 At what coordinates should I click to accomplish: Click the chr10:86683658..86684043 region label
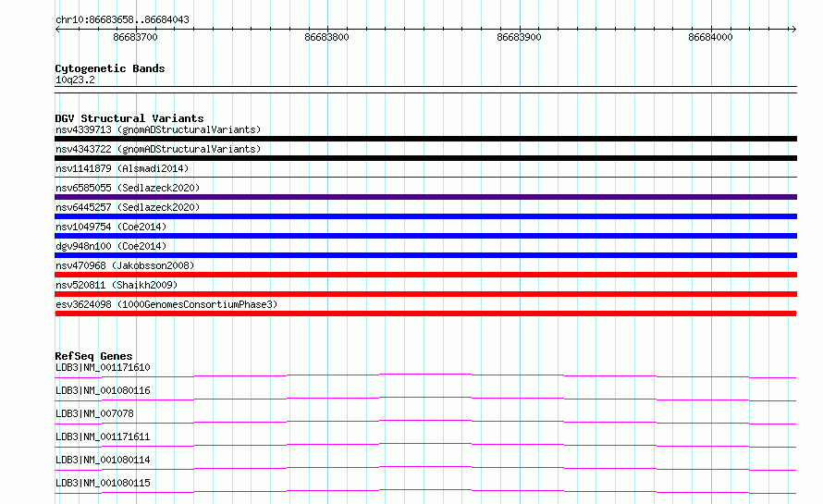(x=122, y=19)
